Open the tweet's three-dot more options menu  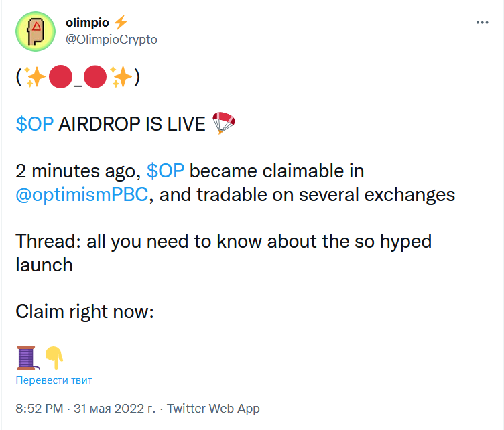coord(482,23)
